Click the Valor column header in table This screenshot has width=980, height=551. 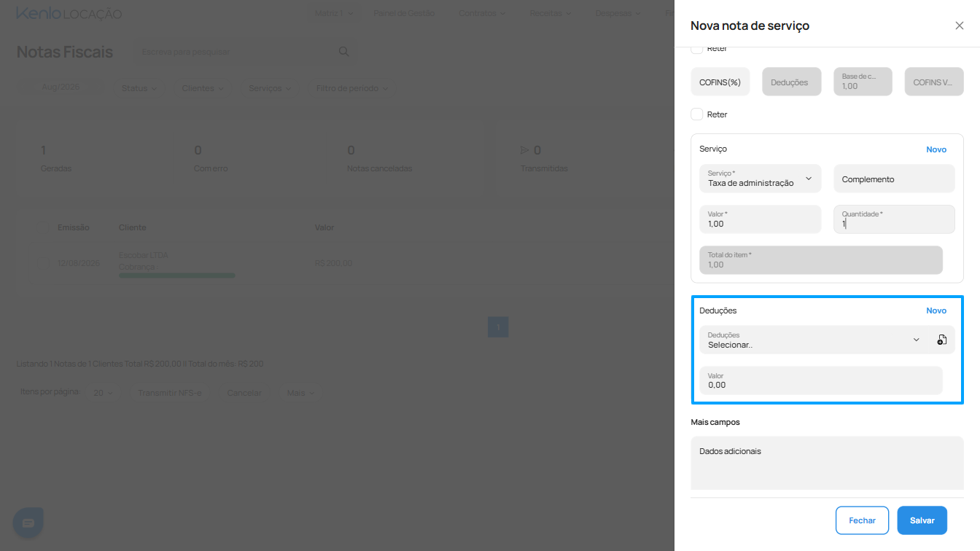tap(324, 227)
